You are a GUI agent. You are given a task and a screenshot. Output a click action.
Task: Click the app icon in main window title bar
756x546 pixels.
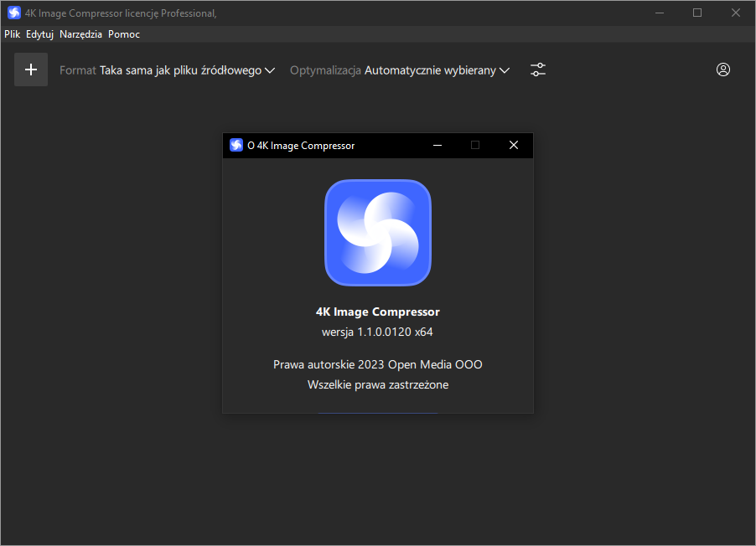(x=14, y=13)
